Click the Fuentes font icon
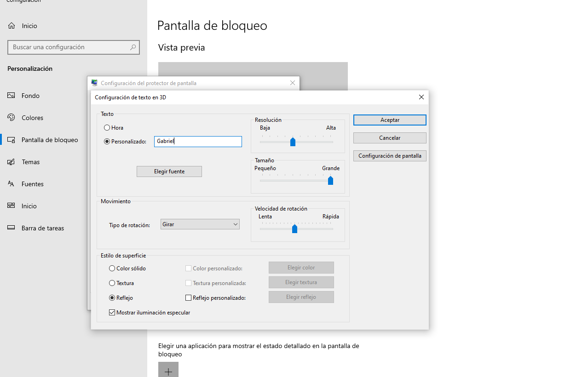Screen dimensions: 588x377 tap(12, 184)
